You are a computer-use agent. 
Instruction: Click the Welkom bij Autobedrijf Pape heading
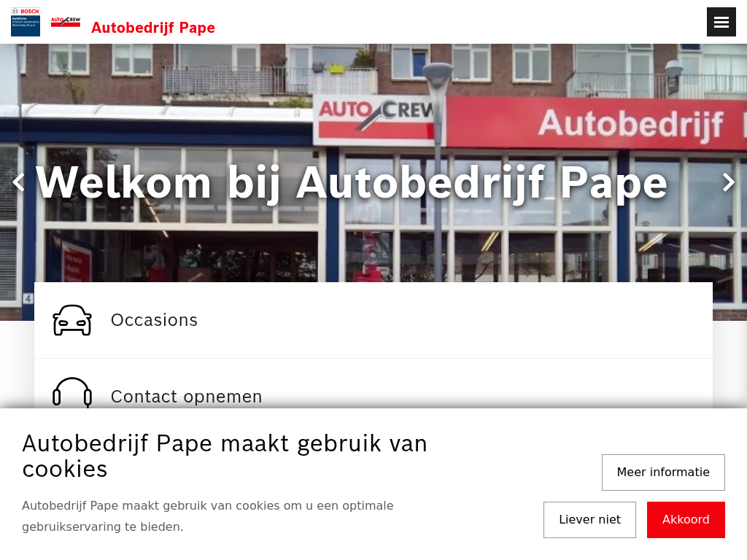tap(352, 183)
